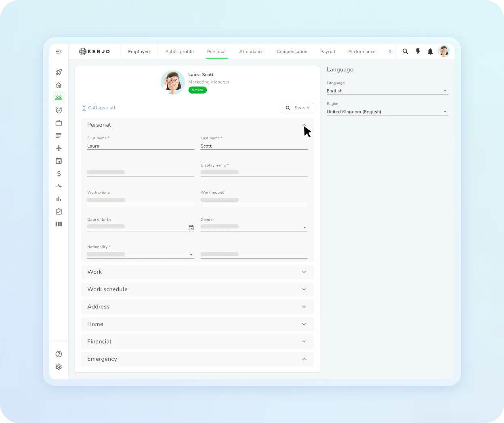This screenshot has height=423, width=504.
Task: Open the Language dropdown set to English
Action: [x=387, y=91]
